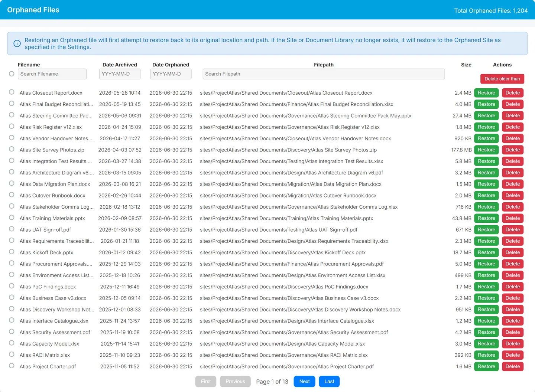Select the radio button for Atlas Cutover Runbook.docx
The width and height of the screenshot is (535, 392).
tap(12, 195)
